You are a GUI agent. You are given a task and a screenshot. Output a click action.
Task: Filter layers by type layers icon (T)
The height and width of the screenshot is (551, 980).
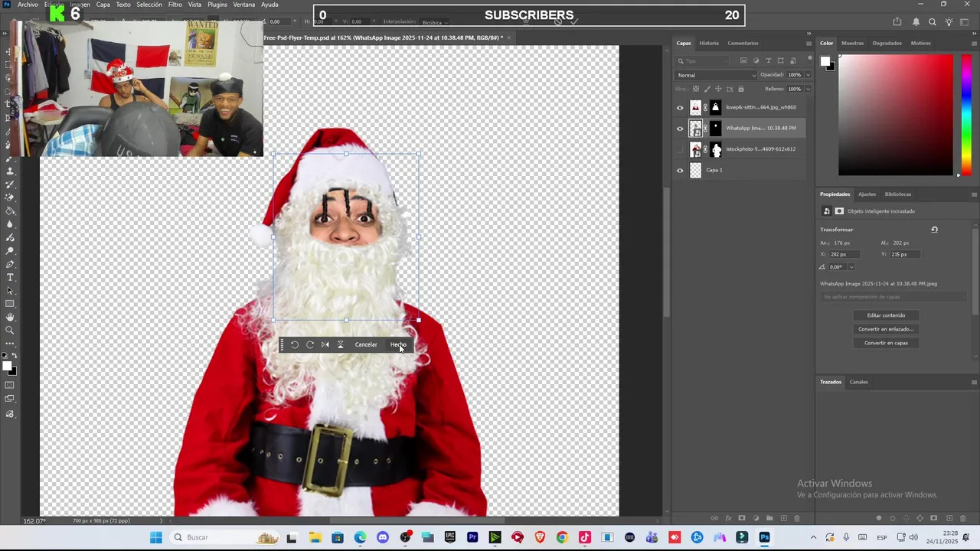769,60
